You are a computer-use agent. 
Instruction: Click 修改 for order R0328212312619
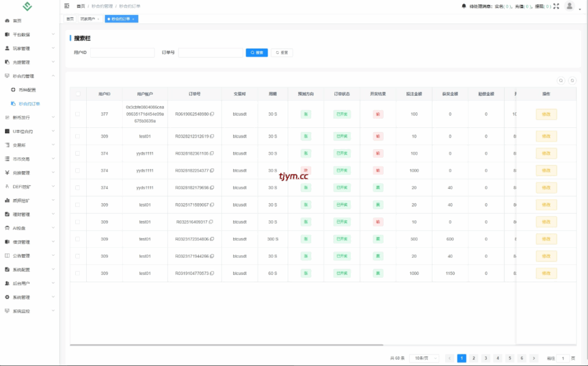coord(546,137)
